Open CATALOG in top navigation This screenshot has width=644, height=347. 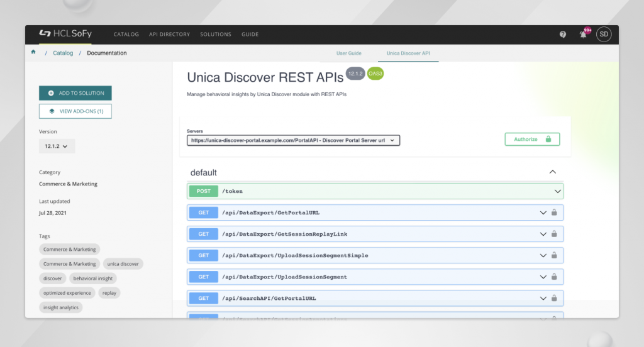(126, 35)
